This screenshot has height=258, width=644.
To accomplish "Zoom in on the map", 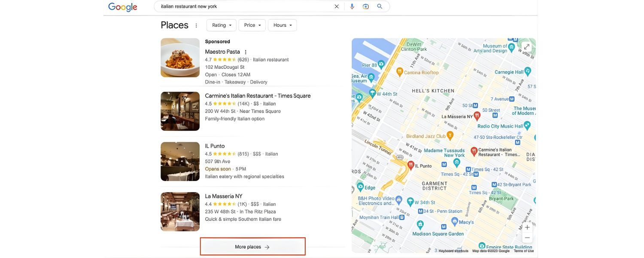I will tap(527, 227).
